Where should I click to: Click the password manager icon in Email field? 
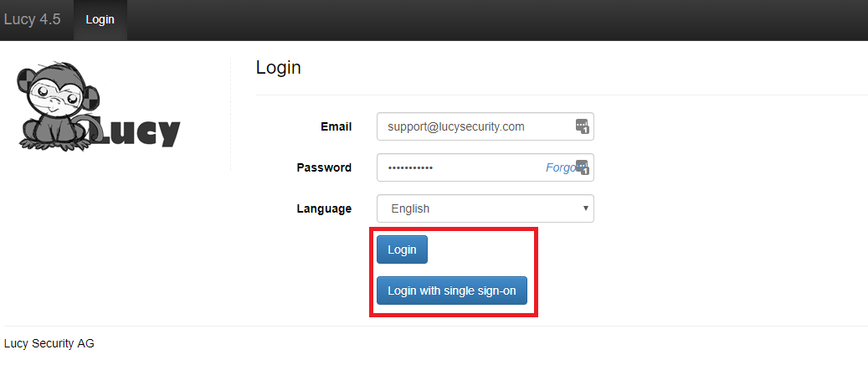pos(583,126)
